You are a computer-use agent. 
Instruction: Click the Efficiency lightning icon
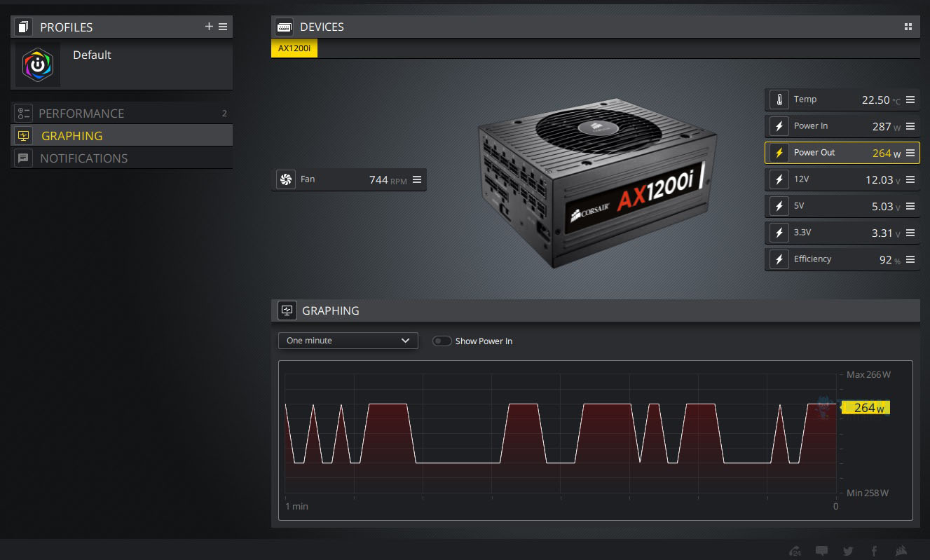tap(779, 259)
